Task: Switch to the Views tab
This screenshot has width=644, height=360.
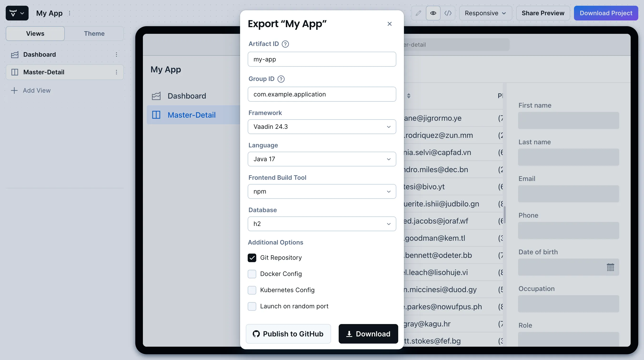Action: [35, 34]
